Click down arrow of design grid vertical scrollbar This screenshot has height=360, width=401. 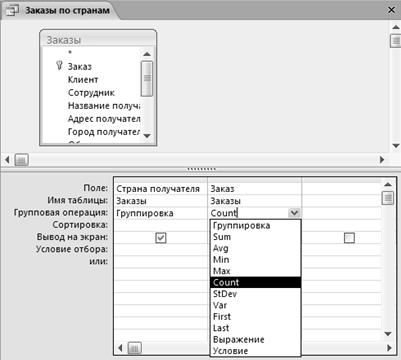pos(387,334)
